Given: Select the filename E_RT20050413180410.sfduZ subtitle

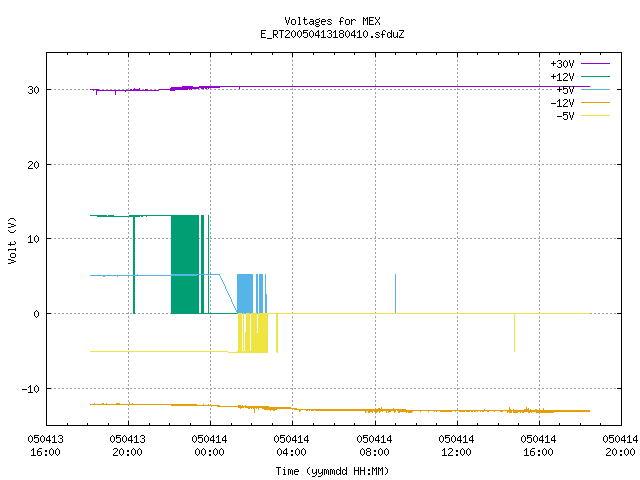Looking at the screenshot, I should coord(332,34).
